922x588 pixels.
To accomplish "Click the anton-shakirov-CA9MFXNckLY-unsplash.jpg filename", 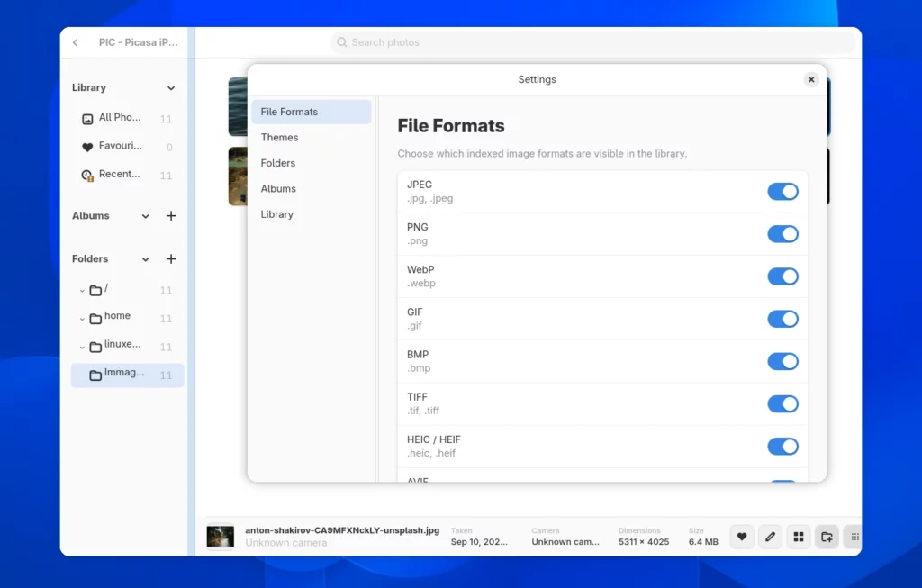I will [x=342, y=530].
